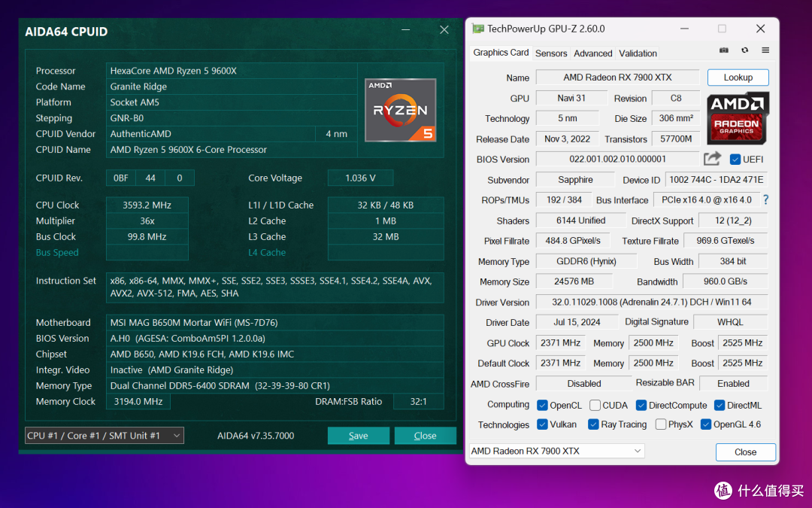The width and height of the screenshot is (812, 508).
Task: Open the Advanced tab
Action: coord(593,53)
